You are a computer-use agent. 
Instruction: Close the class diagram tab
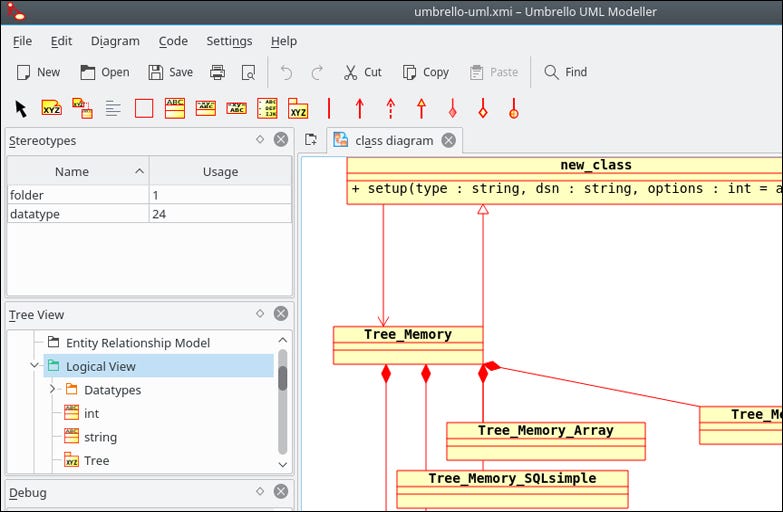click(448, 140)
